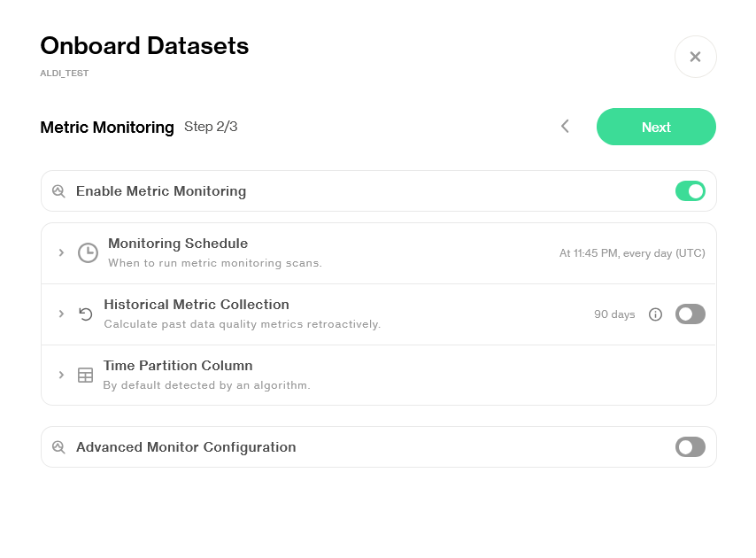756x558 pixels.
Task: Expand the Monitoring Schedule section chevron
Action: point(61,252)
